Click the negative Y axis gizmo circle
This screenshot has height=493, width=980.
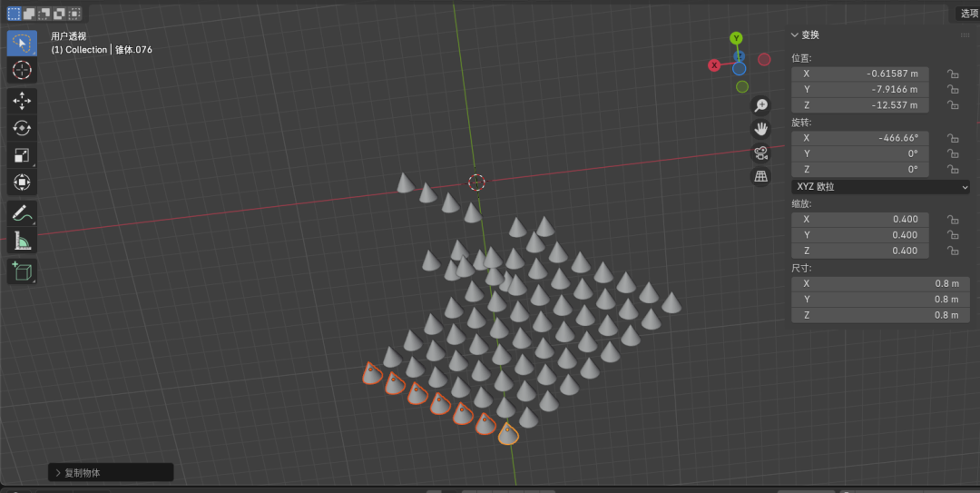[x=742, y=87]
